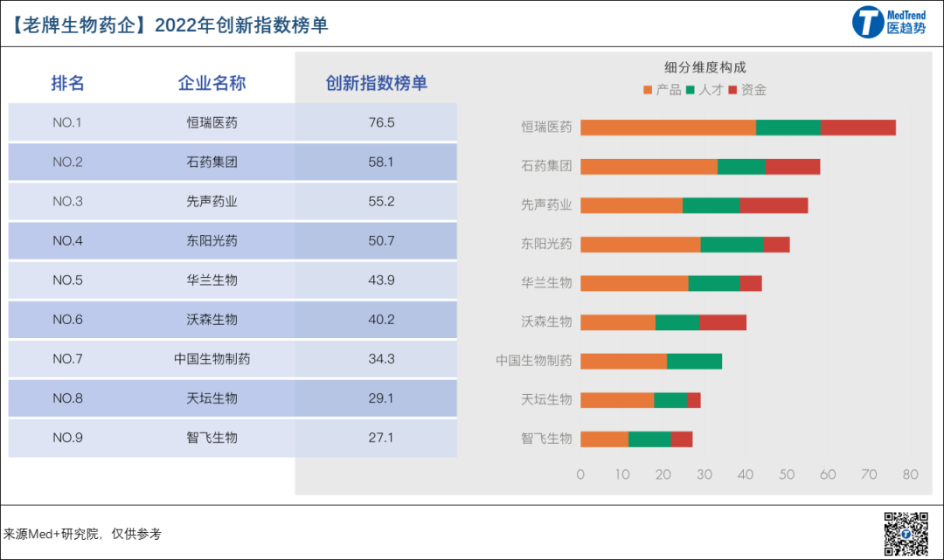The width and height of the screenshot is (944, 560).
Task: Click the green 人才 bar segment for 先声药业
Action: pos(711,205)
